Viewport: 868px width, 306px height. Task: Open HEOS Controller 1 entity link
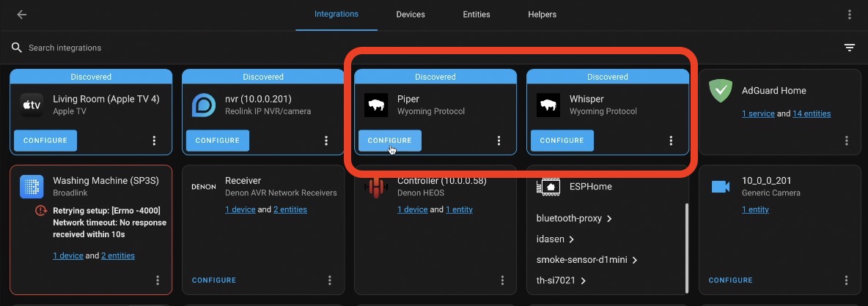coord(459,210)
